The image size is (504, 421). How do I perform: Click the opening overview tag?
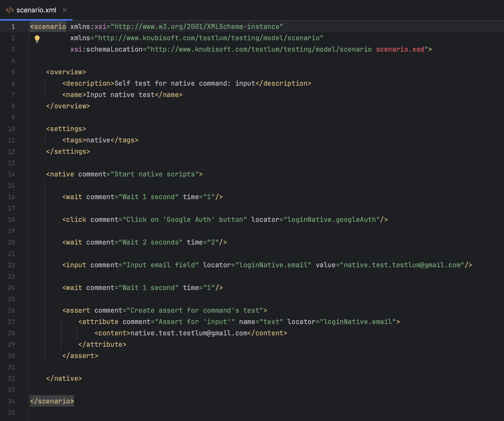tap(66, 72)
